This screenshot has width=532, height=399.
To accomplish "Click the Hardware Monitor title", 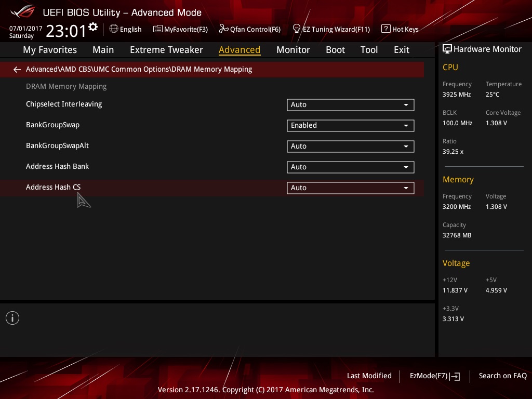I will tap(487, 49).
